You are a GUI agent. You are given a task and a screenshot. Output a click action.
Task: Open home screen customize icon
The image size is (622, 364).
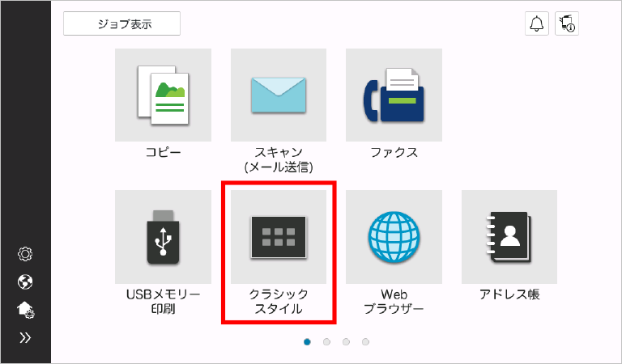[25, 309]
